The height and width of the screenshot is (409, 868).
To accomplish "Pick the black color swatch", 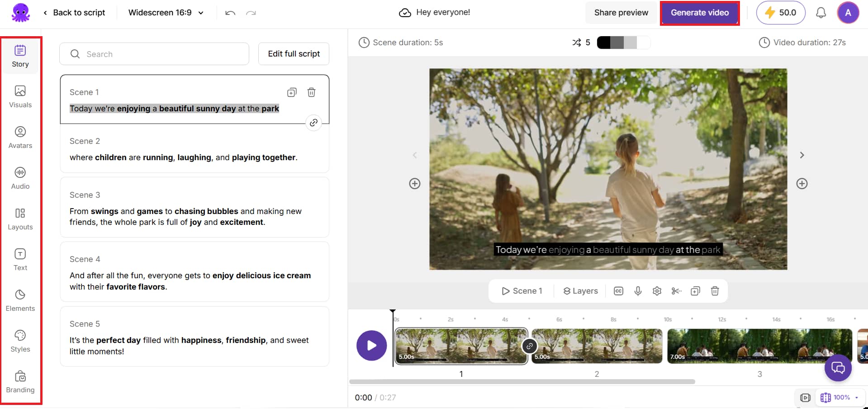I will point(604,43).
